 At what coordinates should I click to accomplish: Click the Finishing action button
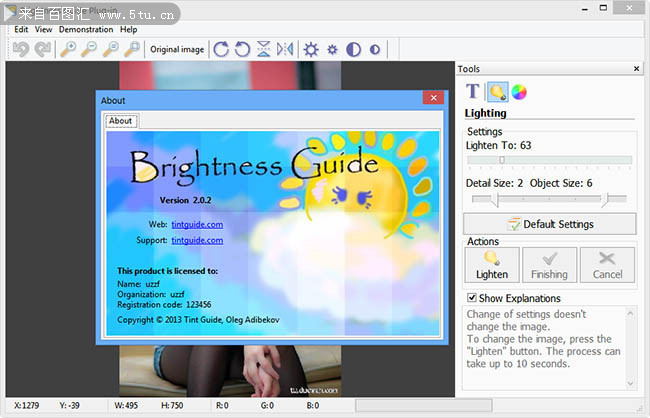[x=549, y=265]
